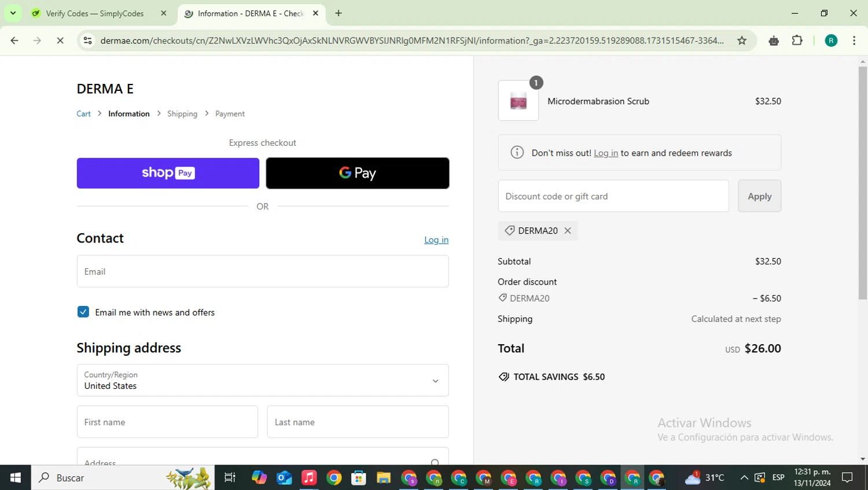Screen dimensions: 868x490
Task: Pay with Google Pay button
Action: (x=358, y=173)
